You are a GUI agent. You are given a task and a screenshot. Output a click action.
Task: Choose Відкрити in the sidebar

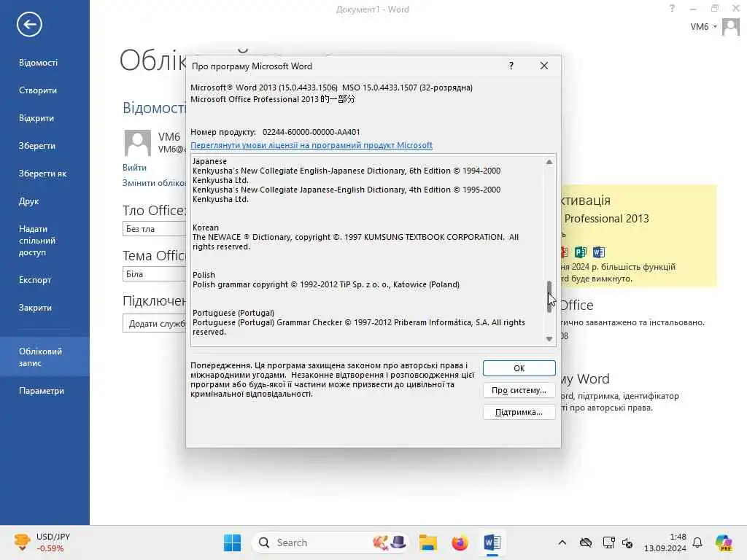point(36,118)
